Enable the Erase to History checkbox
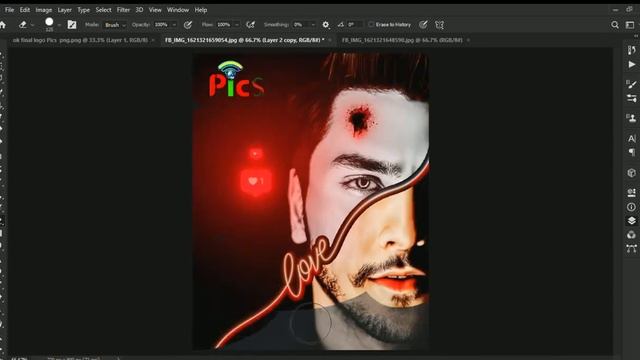Screen dimensions: 640x360 371,25
